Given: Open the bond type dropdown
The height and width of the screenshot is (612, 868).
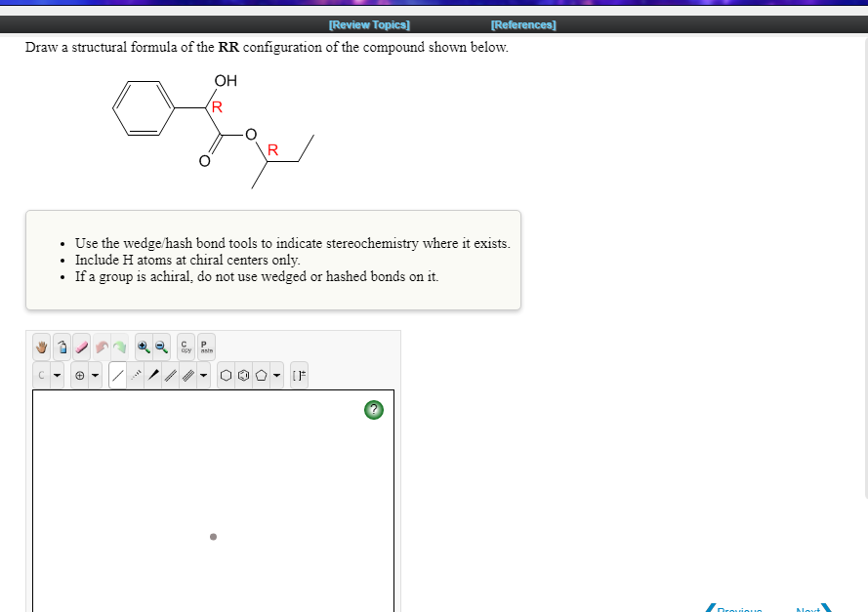Looking at the screenshot, I should click(x=203, y=375).
